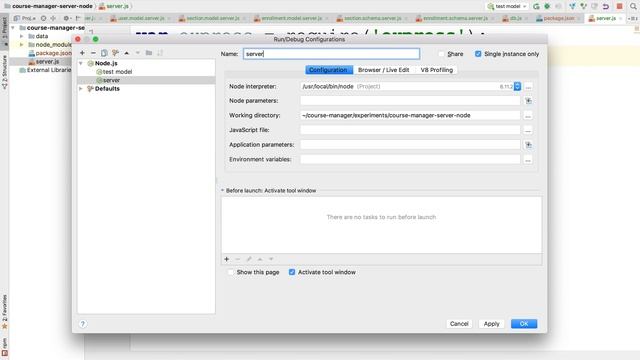Expand the Application parameters field editor
Image resolution: width=640 pixels, height=360 pixels.
(528, 145)
